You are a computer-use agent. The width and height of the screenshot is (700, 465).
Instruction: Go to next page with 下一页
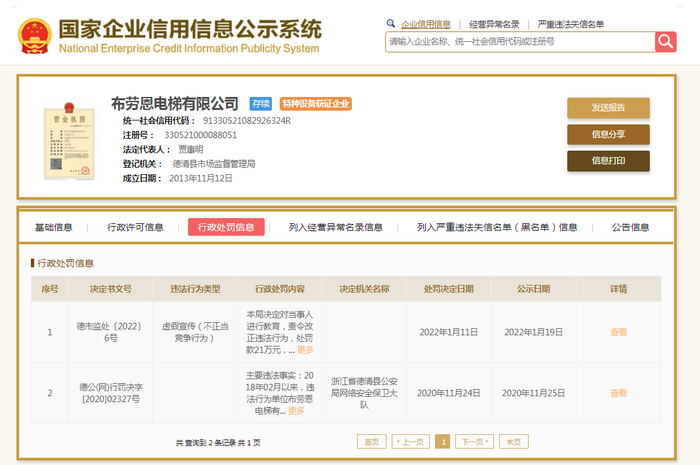(x=474, y=441)
